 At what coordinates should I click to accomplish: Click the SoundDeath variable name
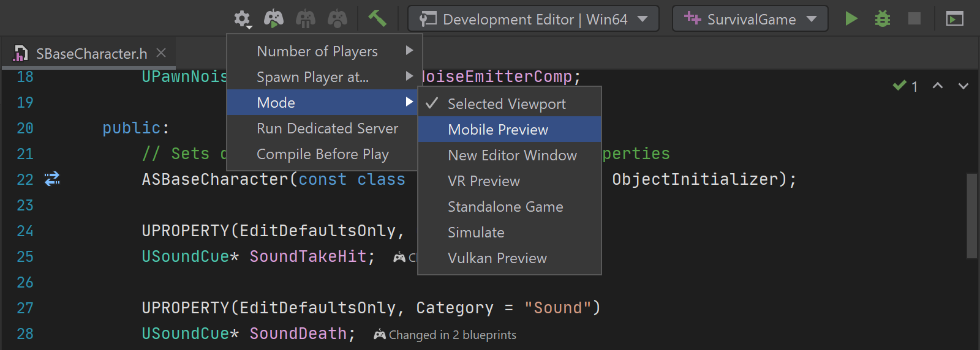point(298,333)
